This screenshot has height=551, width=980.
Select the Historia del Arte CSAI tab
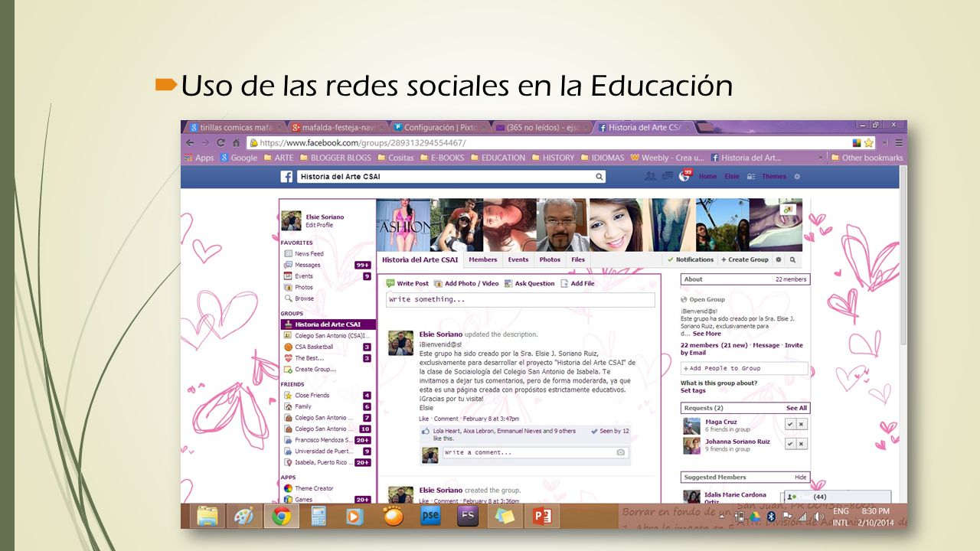pyautogui.click(x=420, y=259)
